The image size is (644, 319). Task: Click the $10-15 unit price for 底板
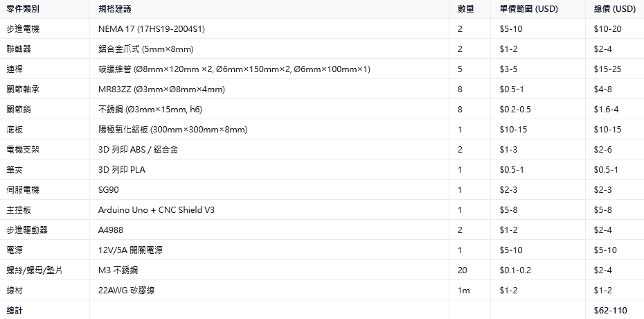[513, 130]
